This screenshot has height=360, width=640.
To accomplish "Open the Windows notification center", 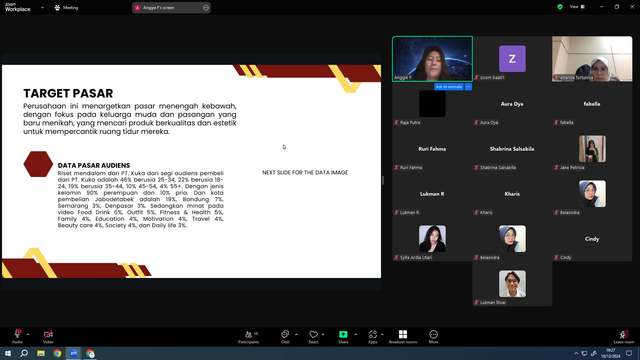I will [x=629, y=353].
